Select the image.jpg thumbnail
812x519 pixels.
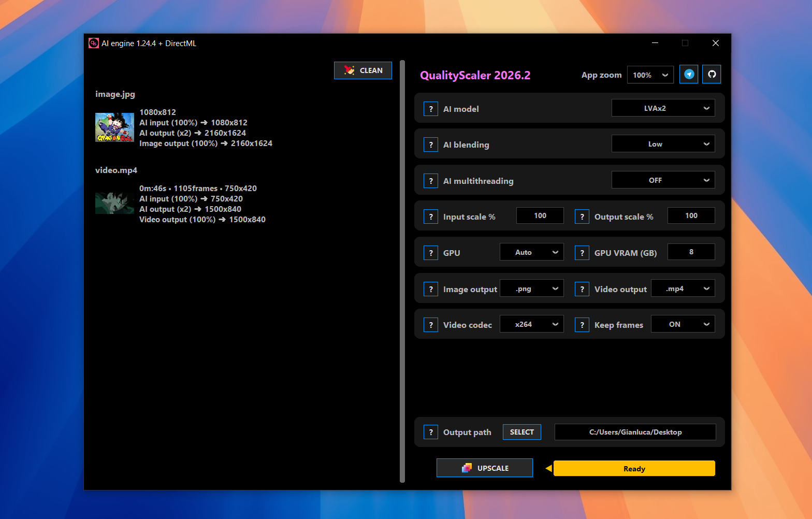[x=114, y=127]
